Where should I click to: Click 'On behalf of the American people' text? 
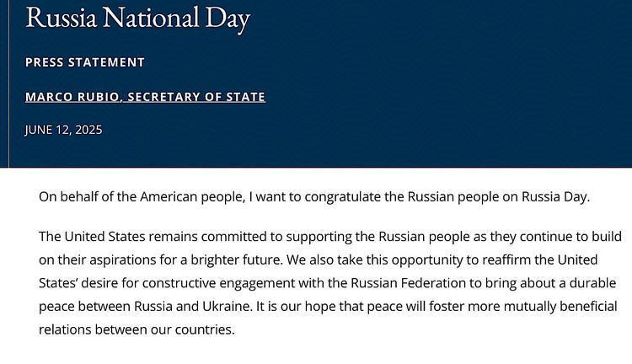pos(142,196)
